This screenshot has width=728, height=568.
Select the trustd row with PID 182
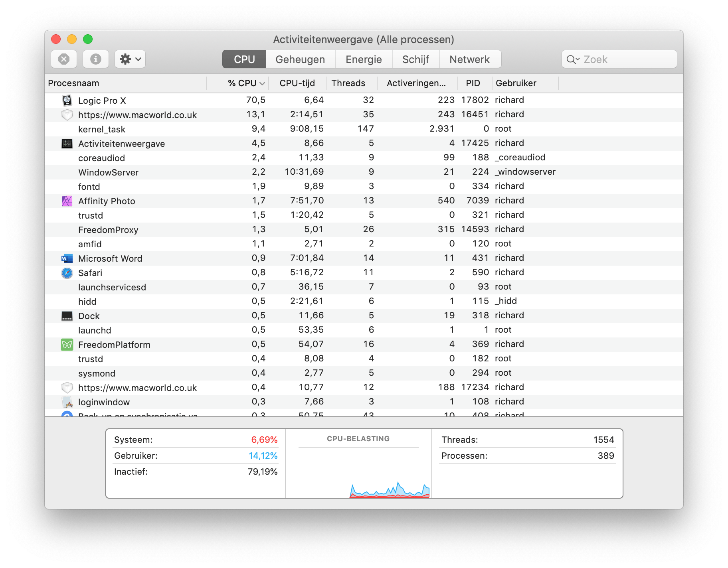(364, 359)
